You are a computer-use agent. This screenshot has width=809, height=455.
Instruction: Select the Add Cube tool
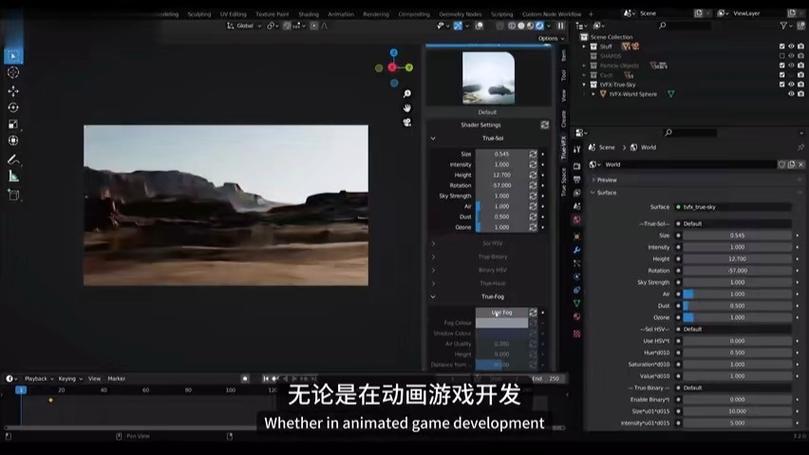pos(13,195)
